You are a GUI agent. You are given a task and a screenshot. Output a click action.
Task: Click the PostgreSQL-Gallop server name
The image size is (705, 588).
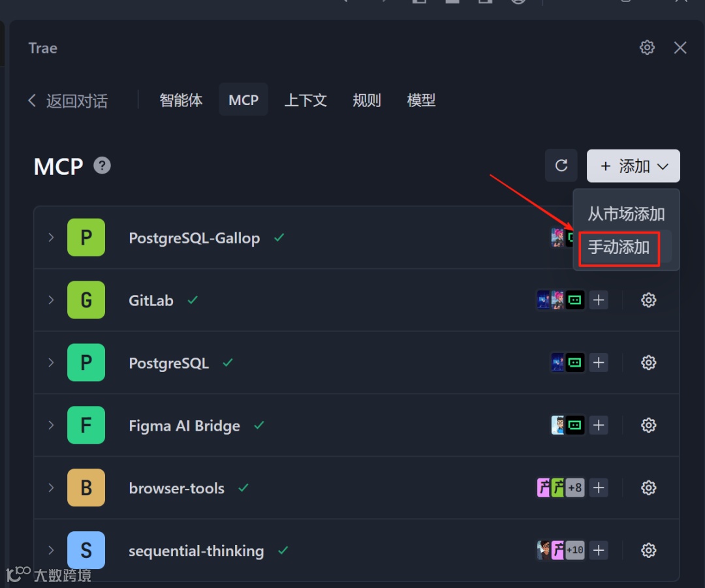point(195,238)
